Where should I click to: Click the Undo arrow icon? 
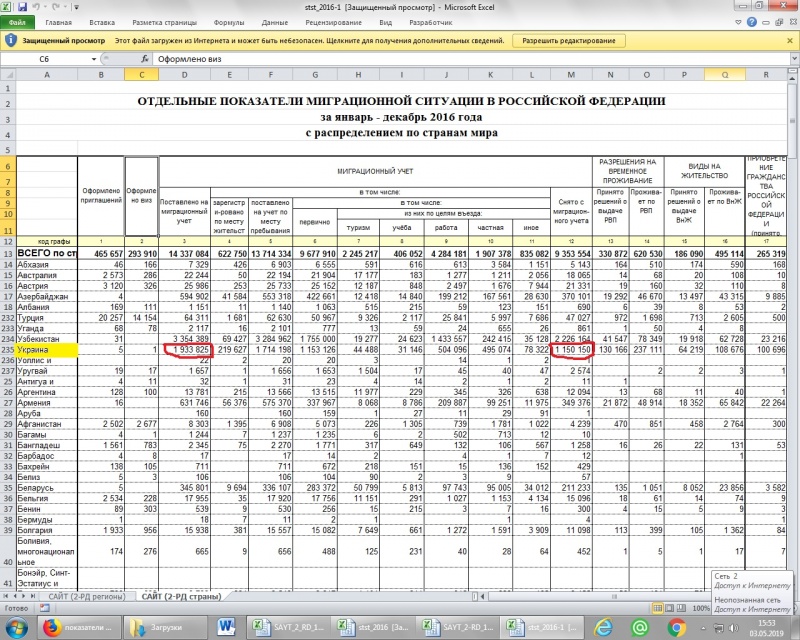pos(36,7)
